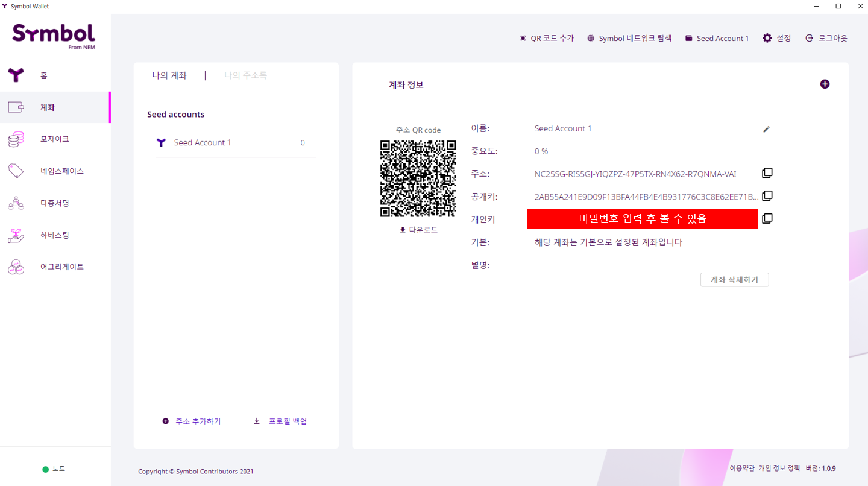The height and width of the screenshot is (486, 868).
Task: Copy the private key
Action: pos(767,218)
